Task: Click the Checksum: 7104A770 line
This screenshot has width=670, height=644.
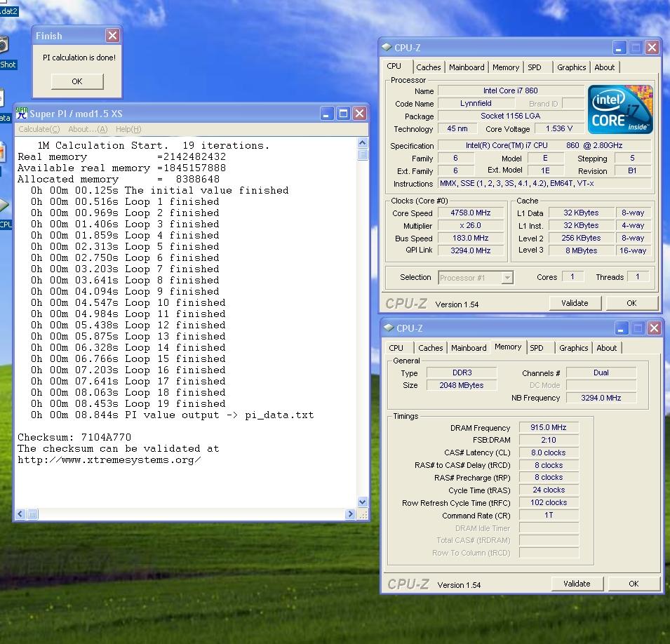Action: pos(74,437)
